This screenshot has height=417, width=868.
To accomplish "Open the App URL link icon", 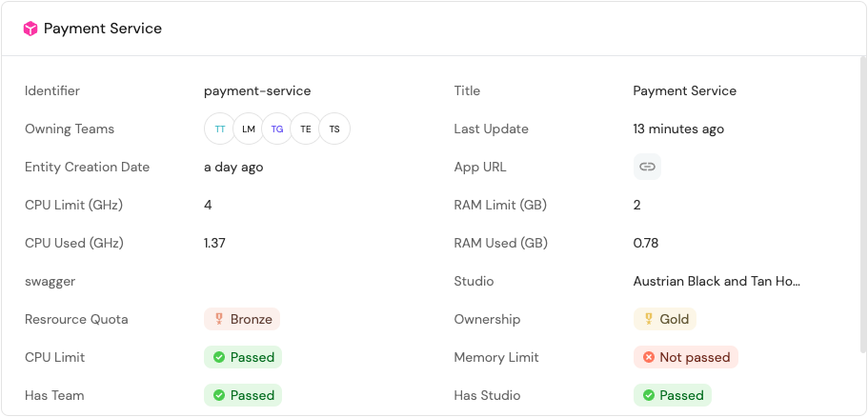I will [647, 167].
